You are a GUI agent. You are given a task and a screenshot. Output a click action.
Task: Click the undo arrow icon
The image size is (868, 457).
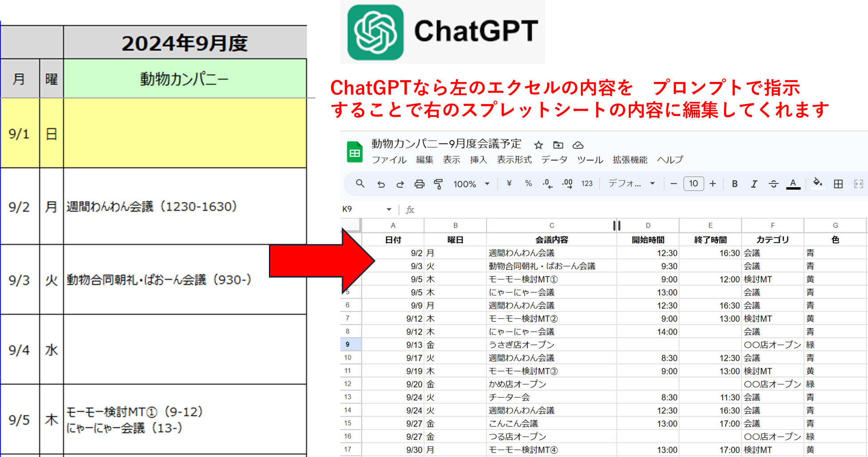pyautogui.click(x=381, y=184)
